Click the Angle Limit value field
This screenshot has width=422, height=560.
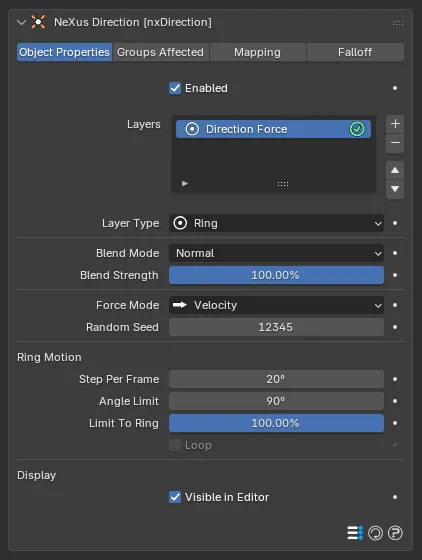tap(276, 401)
